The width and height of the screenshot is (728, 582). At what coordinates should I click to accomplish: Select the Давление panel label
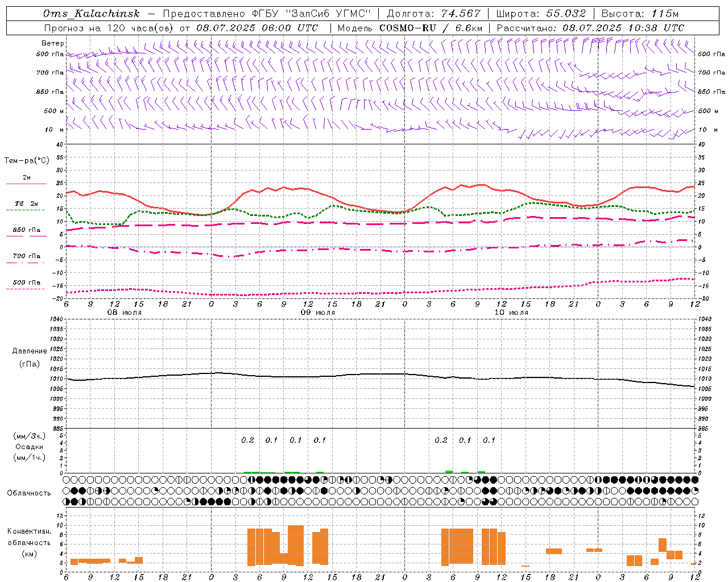[x=30, y=351]
